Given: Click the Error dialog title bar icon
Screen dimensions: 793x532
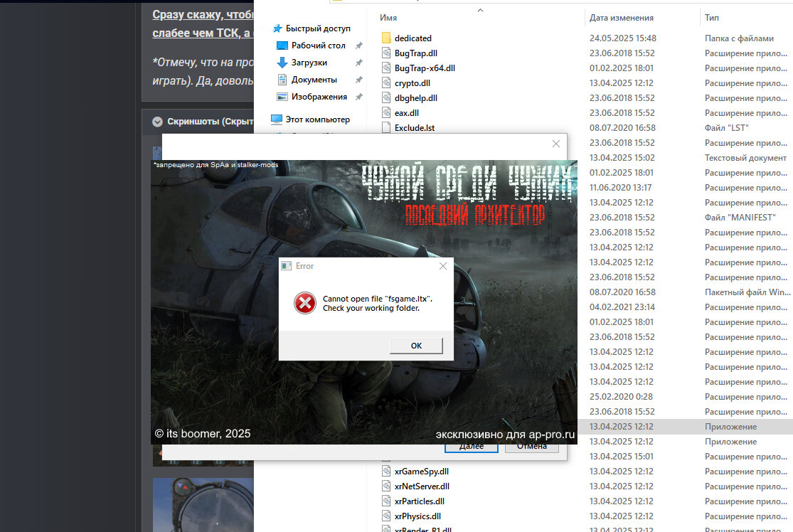Looking at the screenshot, I should pos(287,266).
